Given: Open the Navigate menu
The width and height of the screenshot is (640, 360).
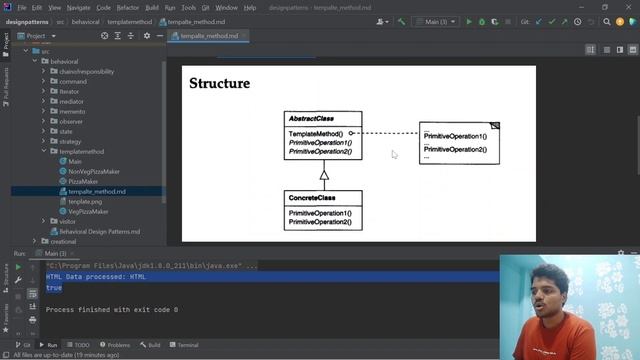Looking at the screenshot, I should [x=78, y=8].
